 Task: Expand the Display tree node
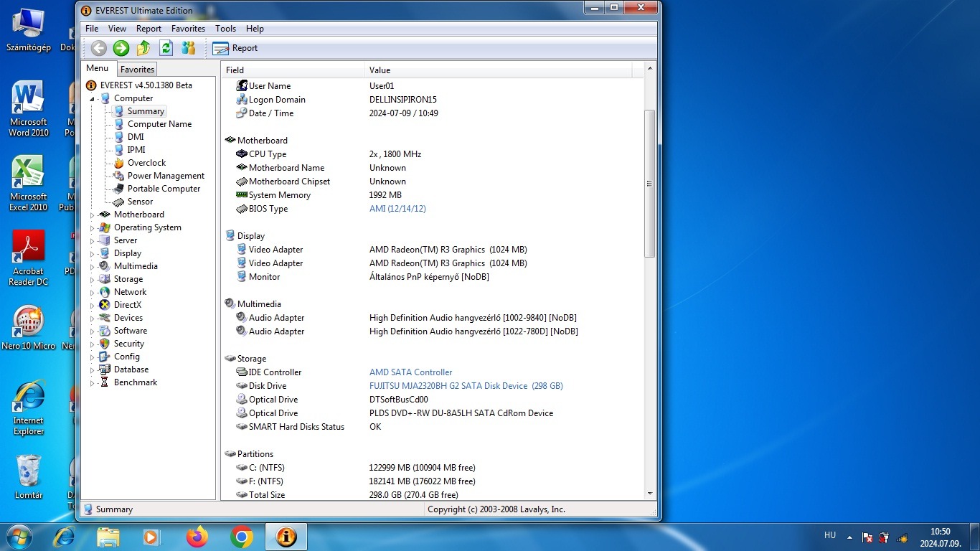coord(93,254)
